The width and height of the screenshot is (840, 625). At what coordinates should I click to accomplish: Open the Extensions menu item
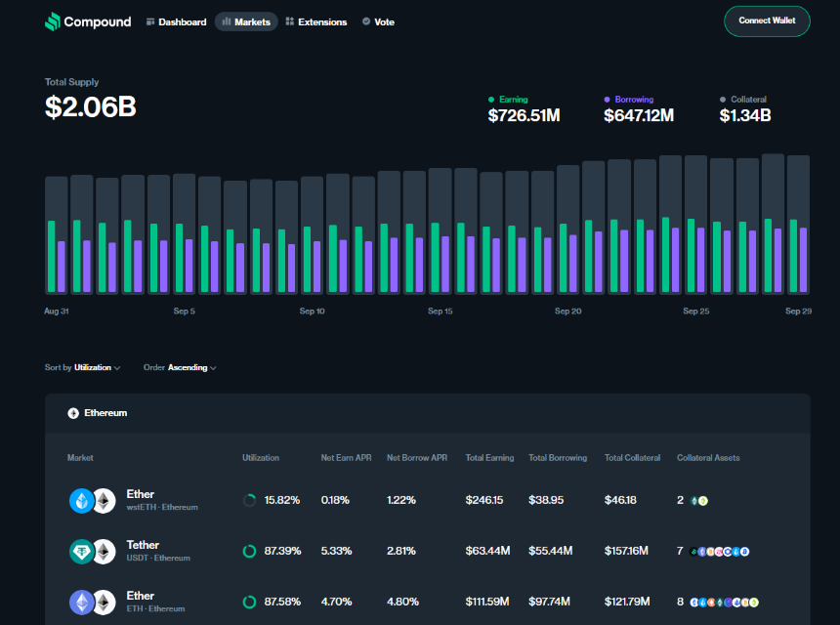tap(316, 21)
